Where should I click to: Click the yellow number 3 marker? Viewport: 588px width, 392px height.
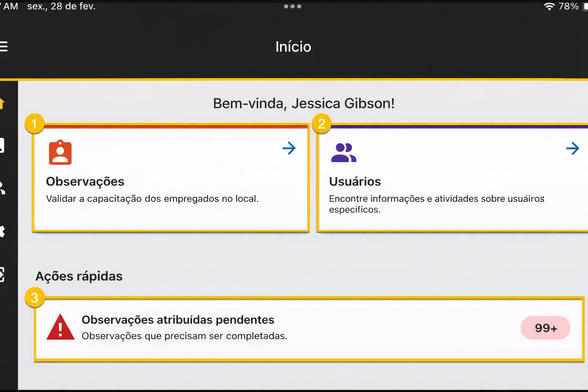click(34, 298)
